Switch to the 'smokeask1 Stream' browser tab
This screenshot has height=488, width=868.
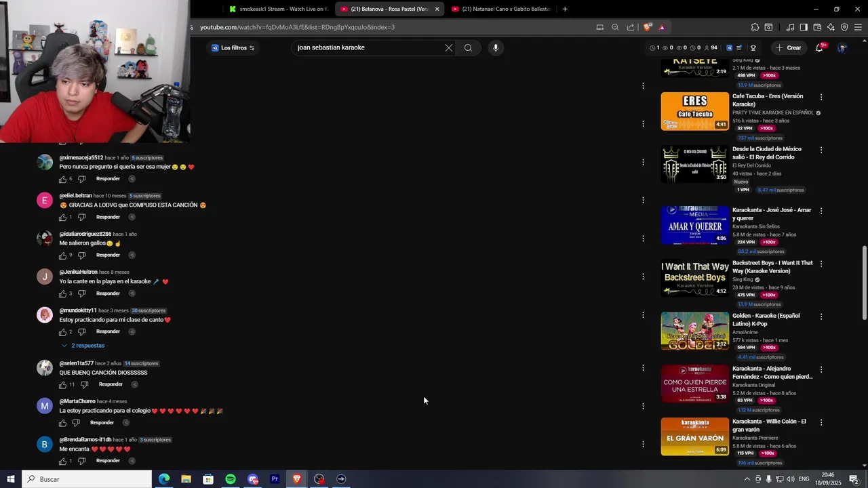(x=278, y=9)
